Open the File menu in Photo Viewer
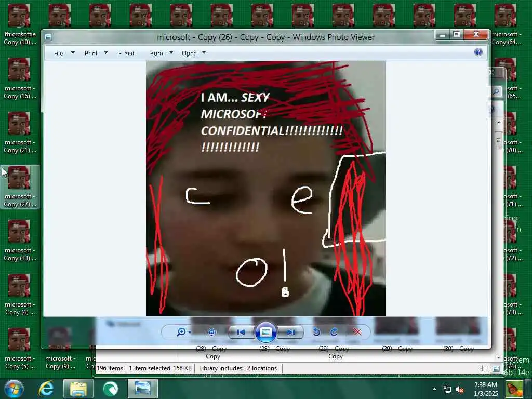 [59, 53]
